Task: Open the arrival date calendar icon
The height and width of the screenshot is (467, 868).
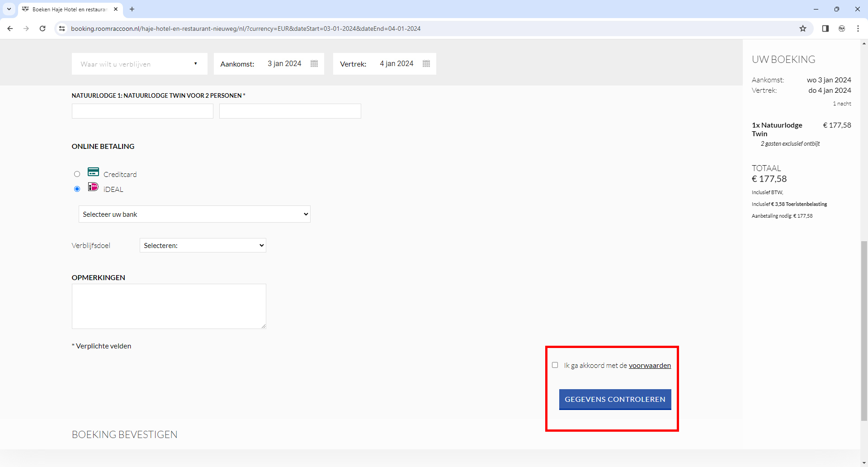Action: coord(314,64)
